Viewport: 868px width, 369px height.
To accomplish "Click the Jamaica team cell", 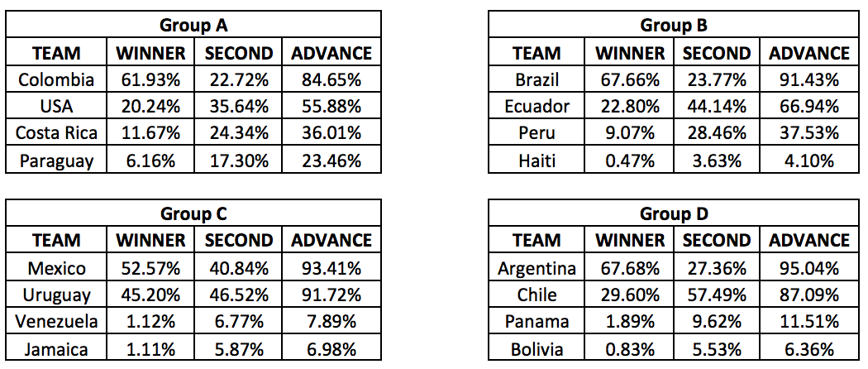I will [x=56, y=347].
